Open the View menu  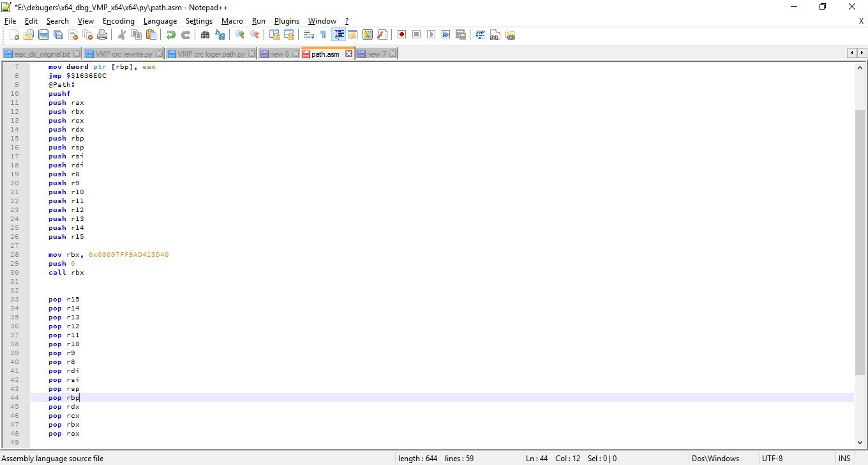tap(86, 21)
